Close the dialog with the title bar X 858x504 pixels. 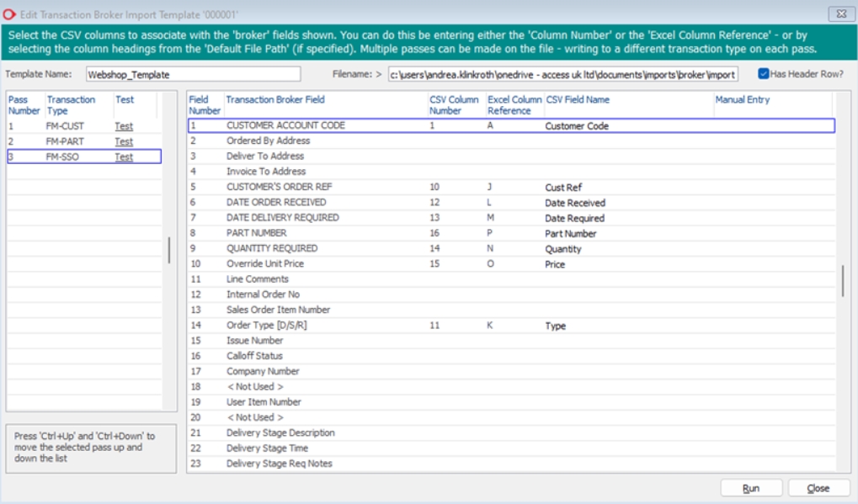point(842,13)
